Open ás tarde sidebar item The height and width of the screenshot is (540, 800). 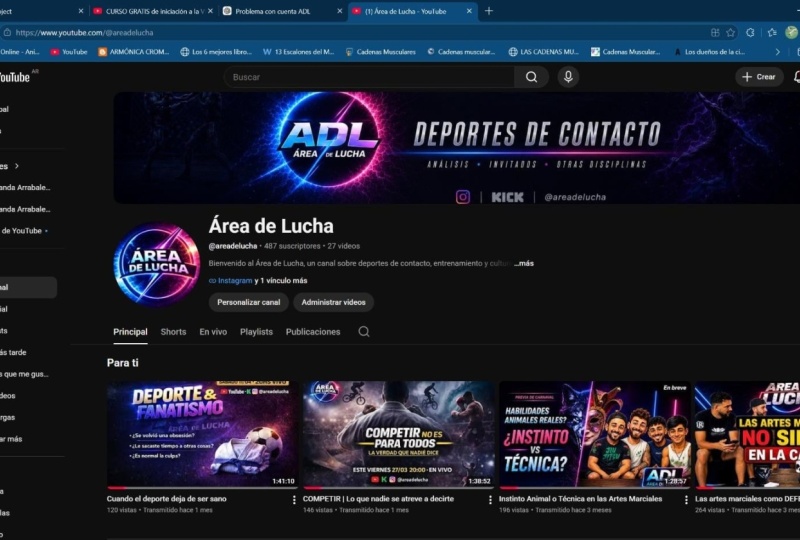tap(14, 352)
